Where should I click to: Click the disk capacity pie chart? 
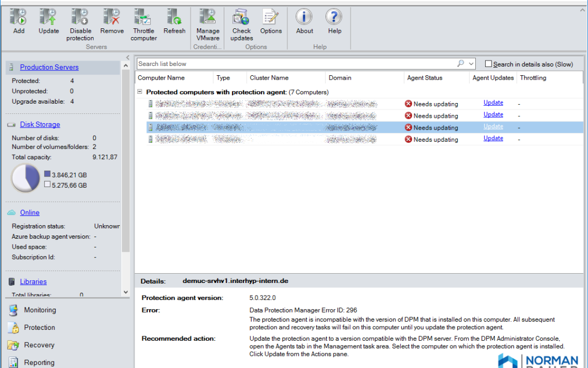point(26,178)
